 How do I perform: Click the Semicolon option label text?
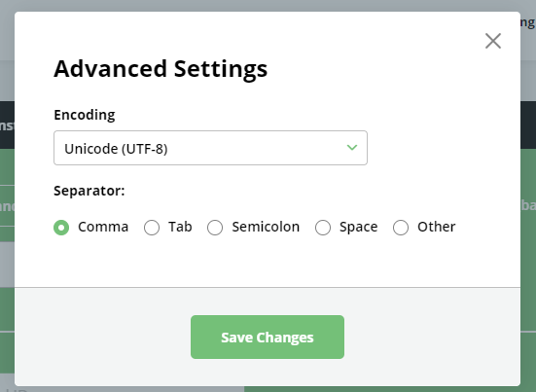(266, 227)
